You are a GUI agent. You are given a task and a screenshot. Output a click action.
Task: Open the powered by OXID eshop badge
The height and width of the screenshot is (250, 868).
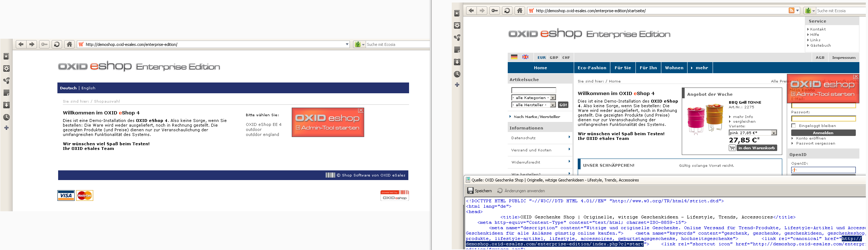pos(394,195)
